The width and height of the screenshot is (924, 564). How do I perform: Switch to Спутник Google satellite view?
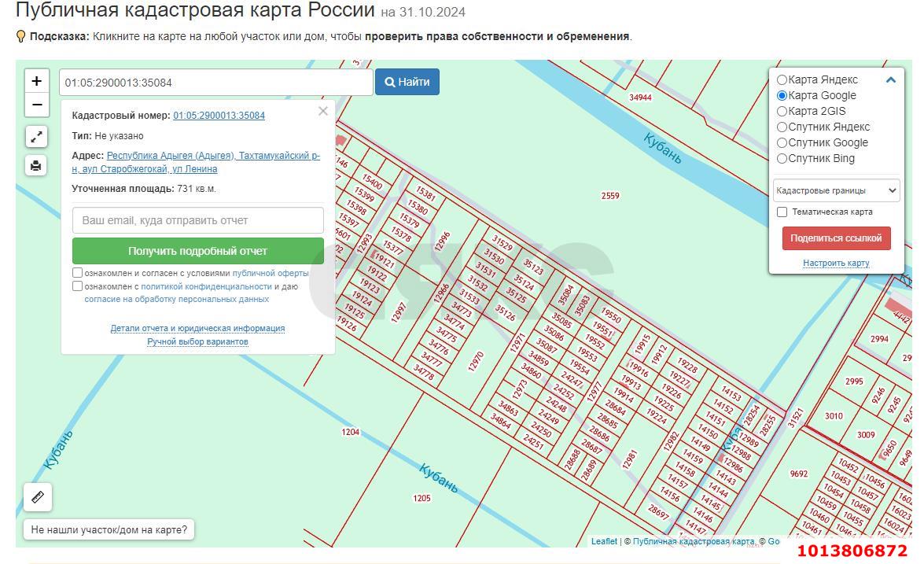click(782, 142)
